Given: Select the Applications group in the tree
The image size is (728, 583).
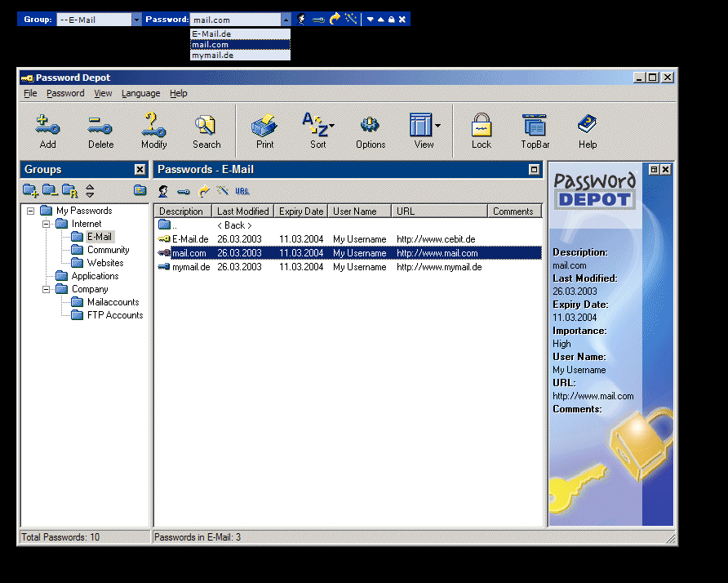Looking at the screenshot, I should coord(95,276).
